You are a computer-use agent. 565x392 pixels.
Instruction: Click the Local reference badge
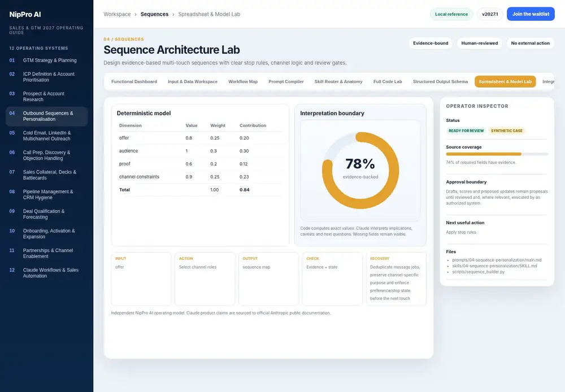coord(451,14)
